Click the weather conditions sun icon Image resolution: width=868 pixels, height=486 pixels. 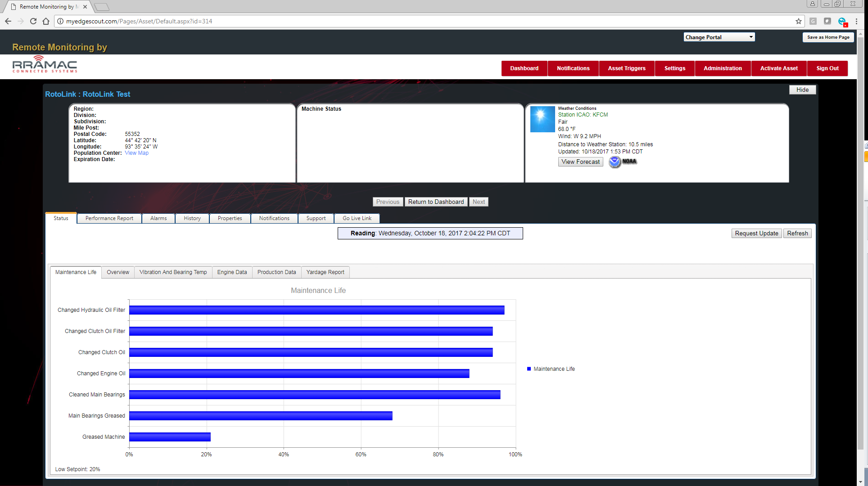tap(542, 119)
